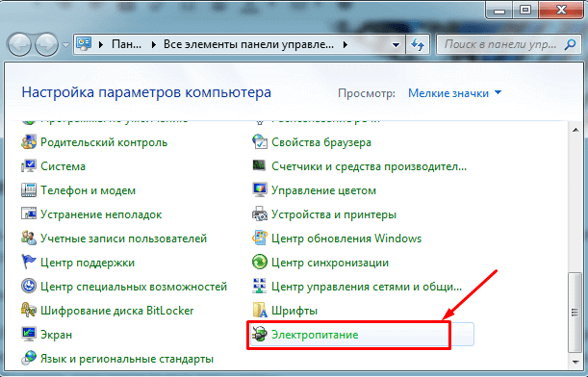Image resolution: width=588 pixels, height=377 pixels.
Task: Open the Центр обновления Windows icon
Action: (260, 239)
